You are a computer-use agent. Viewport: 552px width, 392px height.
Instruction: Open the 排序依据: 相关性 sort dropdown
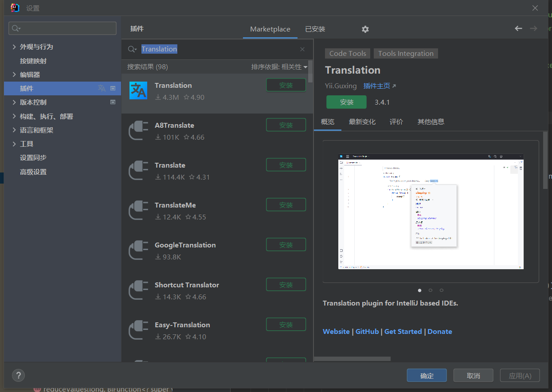(279, 67)
